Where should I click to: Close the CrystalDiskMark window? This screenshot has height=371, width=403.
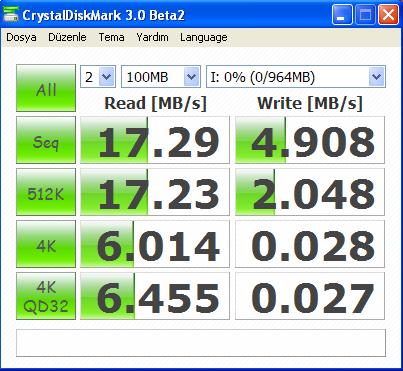pos(388,15)
